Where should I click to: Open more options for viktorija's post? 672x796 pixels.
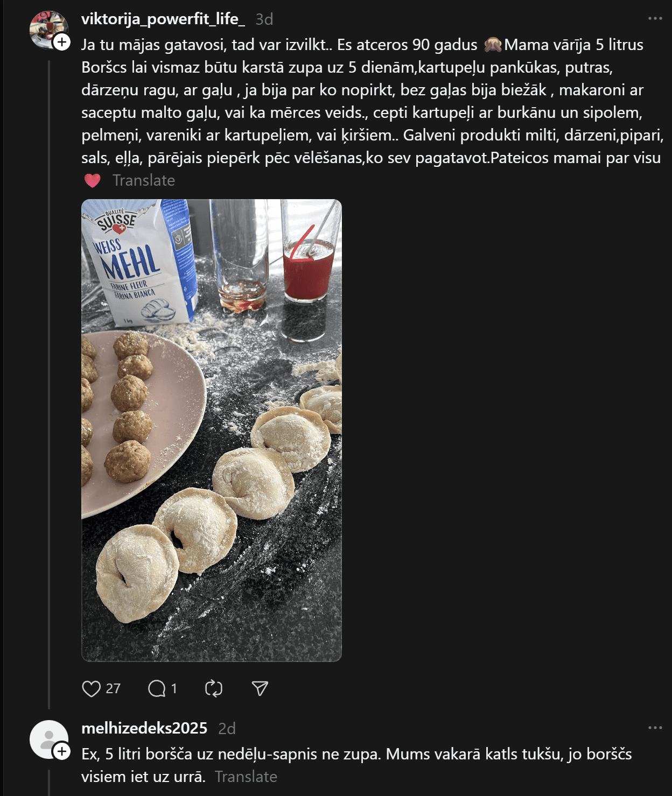click(655, 18)
